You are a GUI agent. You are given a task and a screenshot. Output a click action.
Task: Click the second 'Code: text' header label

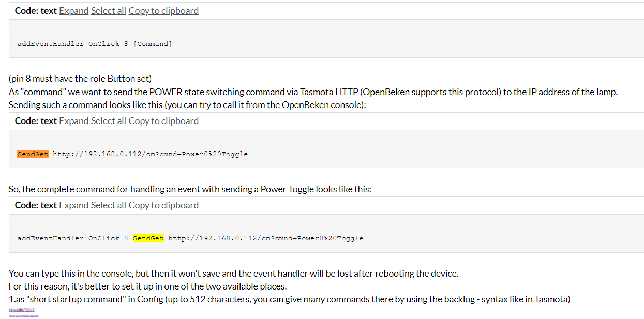tap(36, 121)
